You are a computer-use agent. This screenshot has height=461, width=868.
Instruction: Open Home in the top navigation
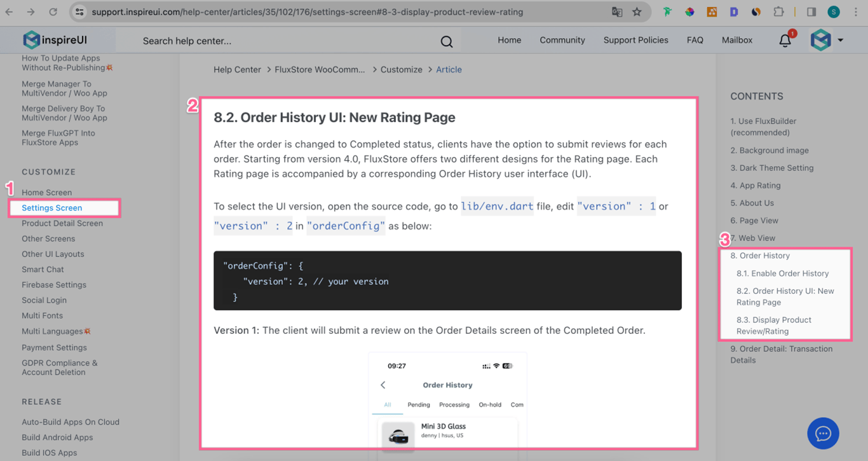510,40
